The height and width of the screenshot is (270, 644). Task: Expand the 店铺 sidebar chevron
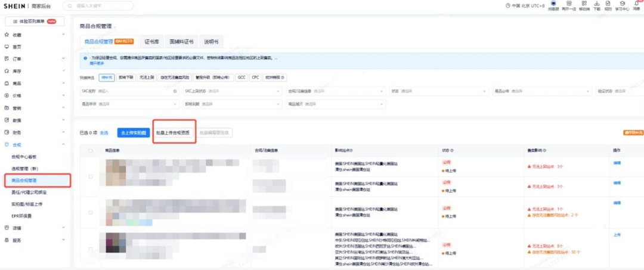click(63, 227)
